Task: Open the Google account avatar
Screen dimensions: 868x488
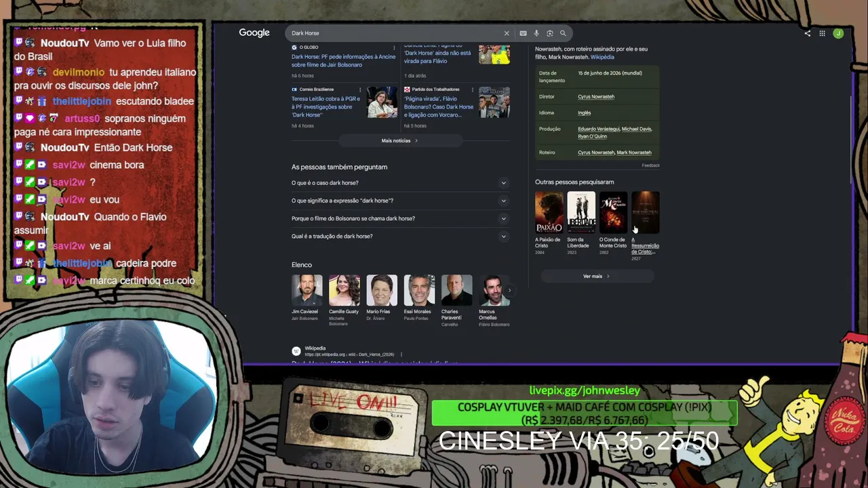Action: point(838,33)
